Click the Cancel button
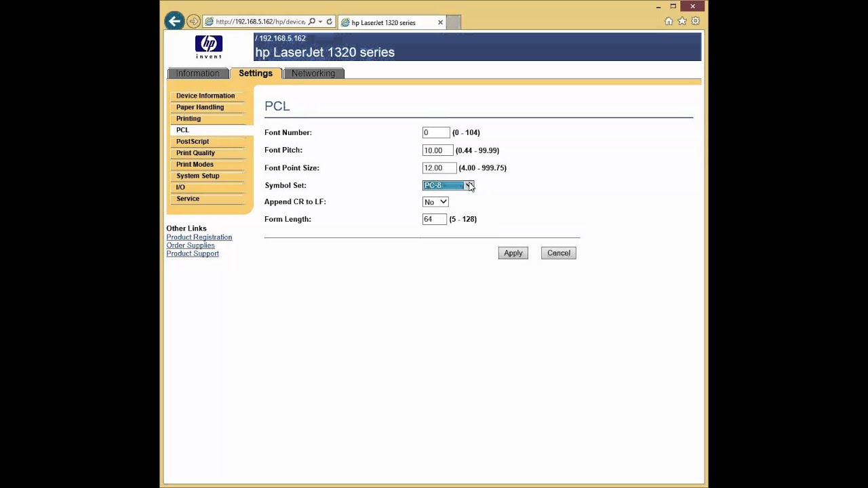Screen dimensions: 868x488 pos(559,253)
